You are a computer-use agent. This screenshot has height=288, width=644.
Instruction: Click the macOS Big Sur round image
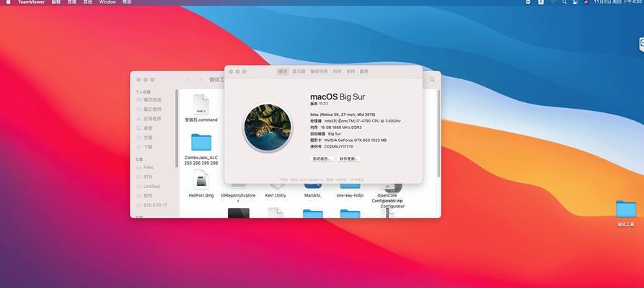pos(268,126)
